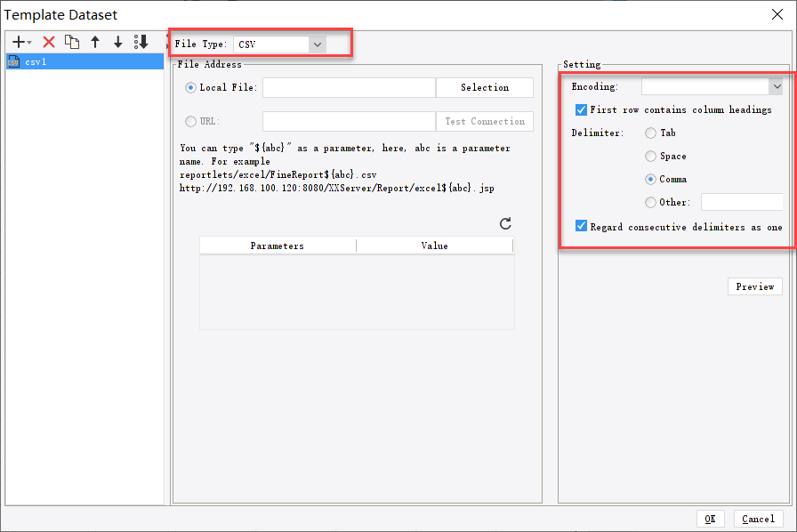Image resolution: width=797 pixels, height=532 pixels.
Task: Refresh the parameters list
Action: point(505,224)
